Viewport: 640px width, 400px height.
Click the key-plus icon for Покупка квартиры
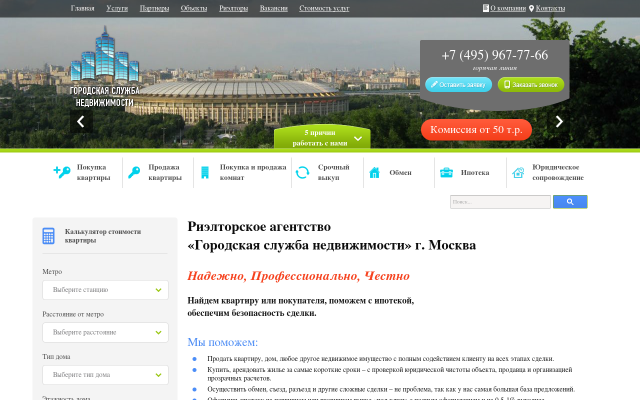pyautogui.click(x=62, y=172)
